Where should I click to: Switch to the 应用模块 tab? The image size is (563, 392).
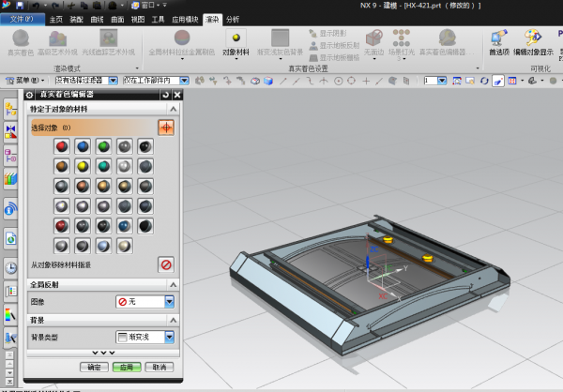click(185, 20)
